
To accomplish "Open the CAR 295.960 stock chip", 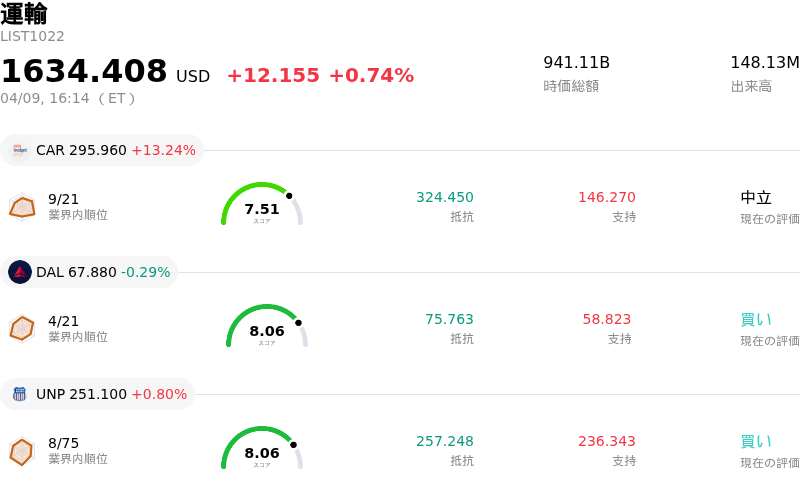I will (x=102, y=150).
